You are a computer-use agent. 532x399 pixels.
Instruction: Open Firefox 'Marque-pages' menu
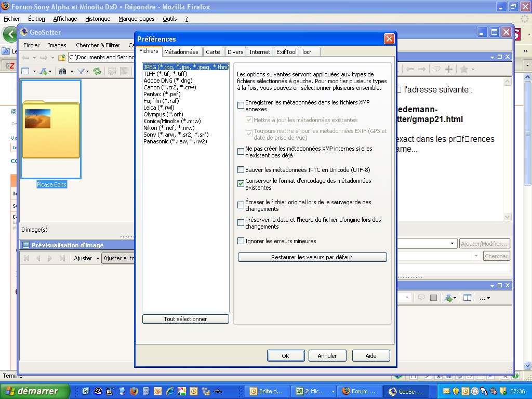tap(137, 19)
